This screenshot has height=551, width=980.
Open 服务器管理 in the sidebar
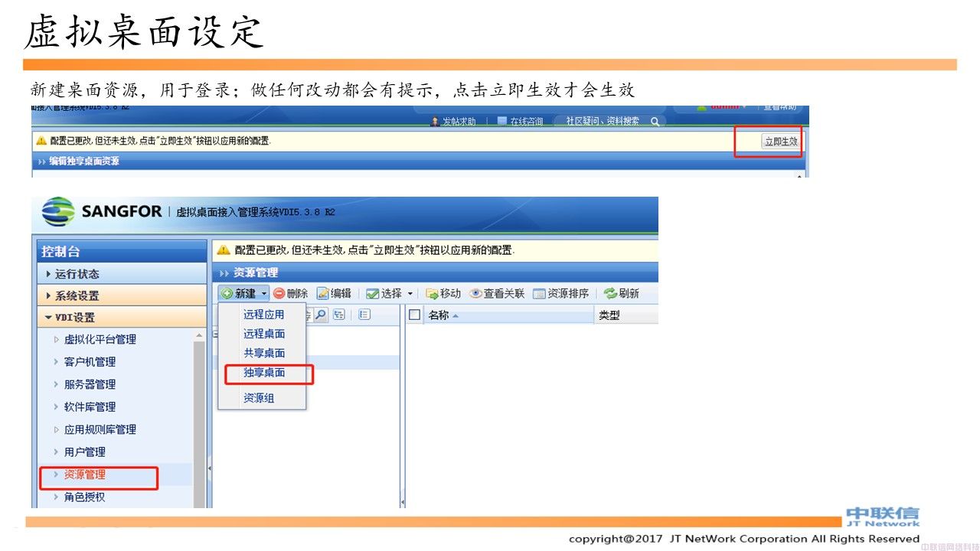click(x=90, y=384)
